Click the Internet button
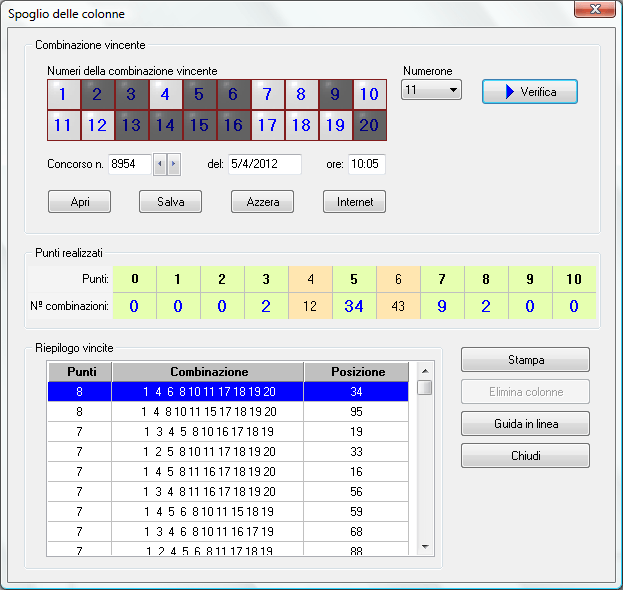The height and width of the screenshot is (590, 623). click(354, 202)
